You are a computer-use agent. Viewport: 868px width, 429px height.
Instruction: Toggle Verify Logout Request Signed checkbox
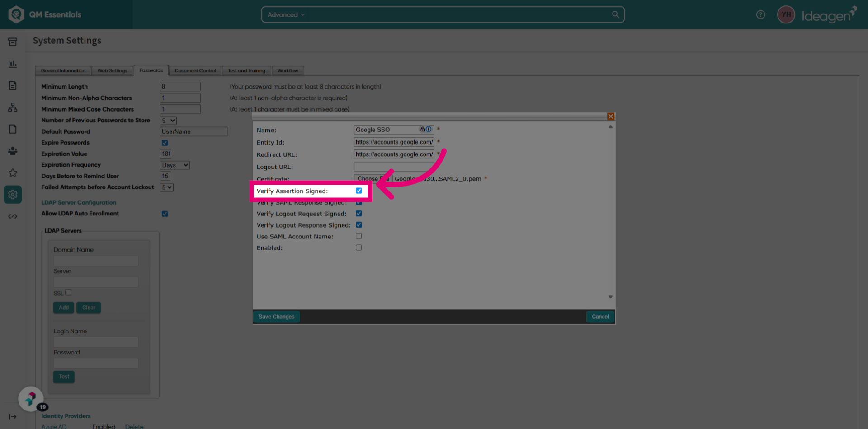click(359, 214)
